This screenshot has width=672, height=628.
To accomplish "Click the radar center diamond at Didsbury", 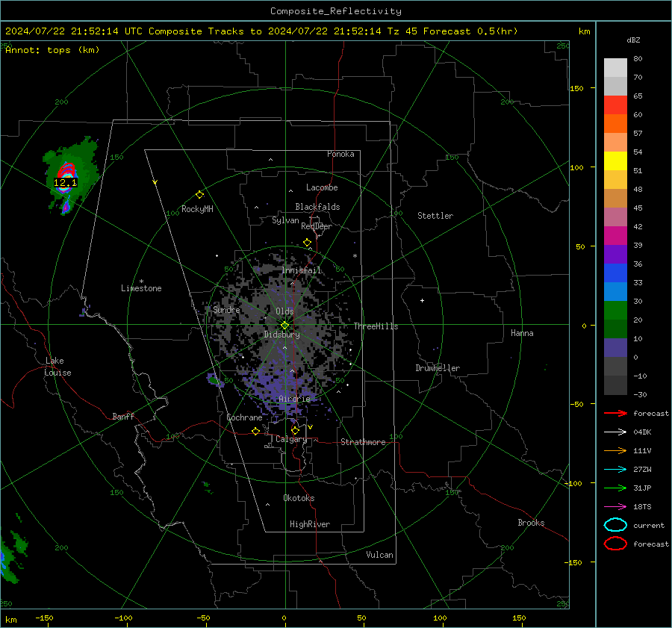I will click(284, 326).
